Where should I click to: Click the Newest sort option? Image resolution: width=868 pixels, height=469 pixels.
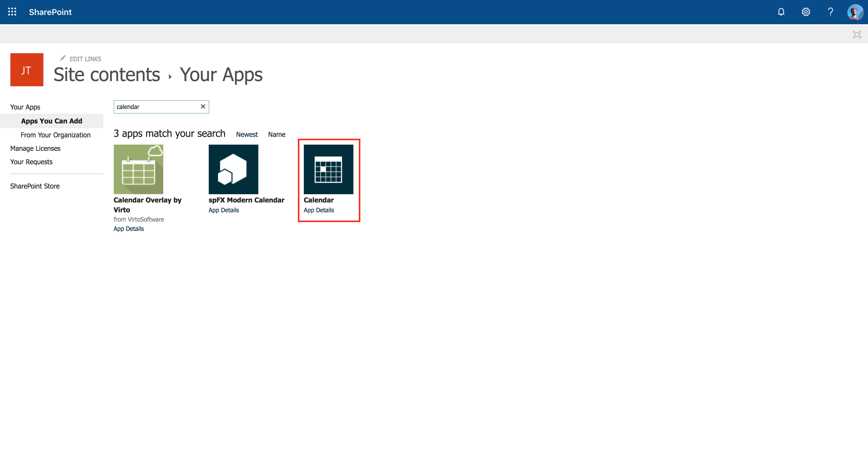click(247, 134)
